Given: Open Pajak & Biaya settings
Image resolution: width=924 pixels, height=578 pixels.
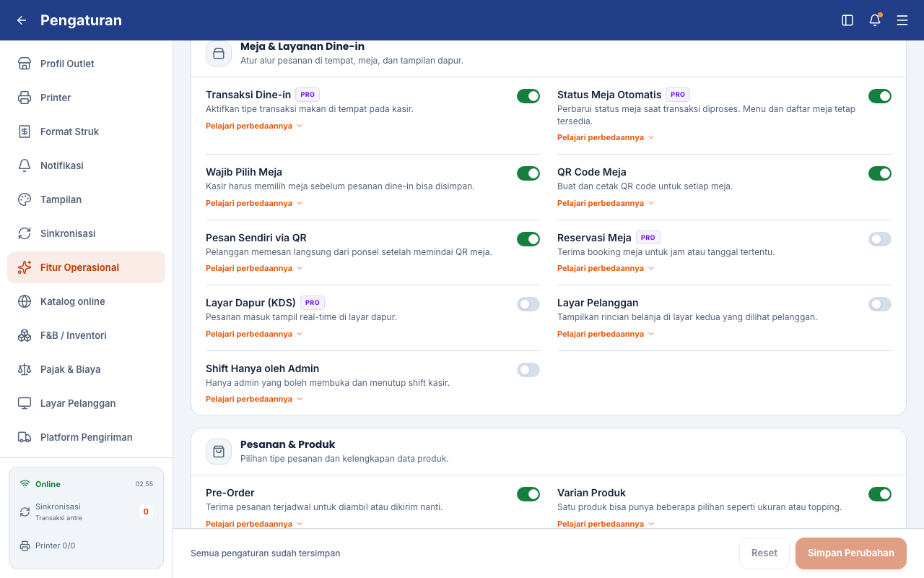Looking at the screenshot, I should point(87,369).
